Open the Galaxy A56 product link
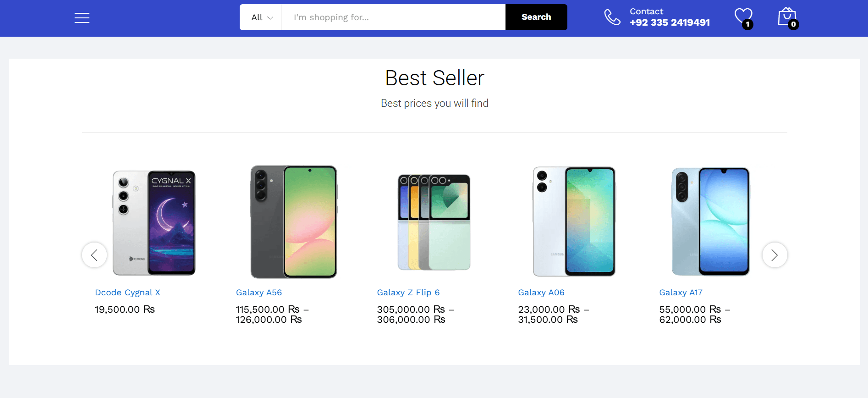The image size is (868, 398). click(259, 293)
